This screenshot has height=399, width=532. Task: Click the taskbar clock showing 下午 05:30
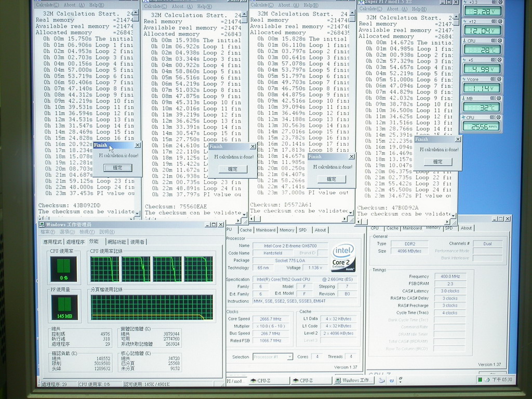[x=502, y=380]
